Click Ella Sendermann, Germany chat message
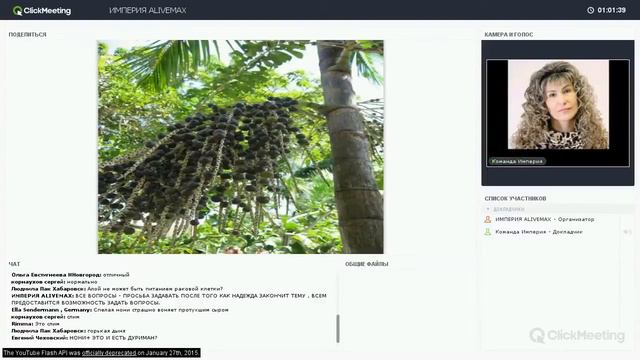 (120, 310)
